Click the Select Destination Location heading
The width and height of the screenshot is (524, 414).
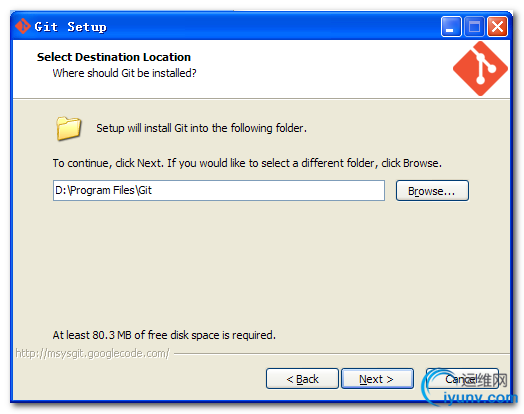[x=114, y=57]
